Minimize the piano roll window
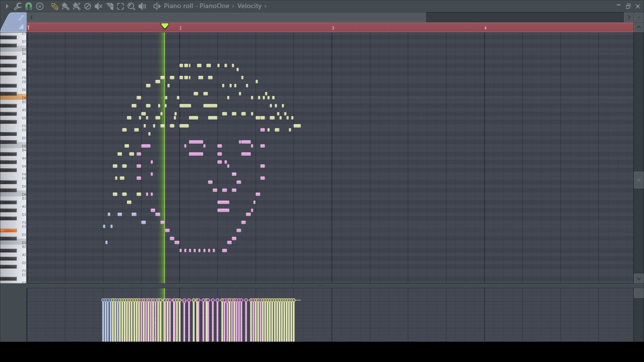Image resolution: width=644 pixels, height=362 pixels. (618, 6)
